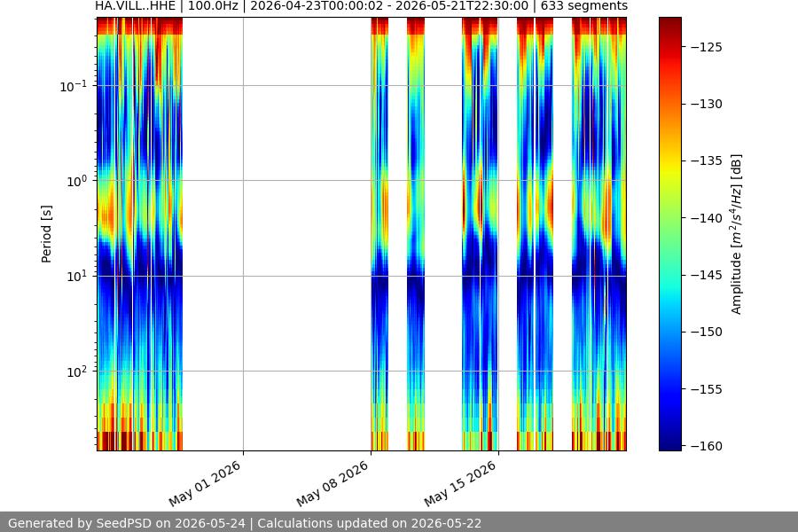Click the 10^2 period tick label
The image size is (798, 532).
point(76,372)
